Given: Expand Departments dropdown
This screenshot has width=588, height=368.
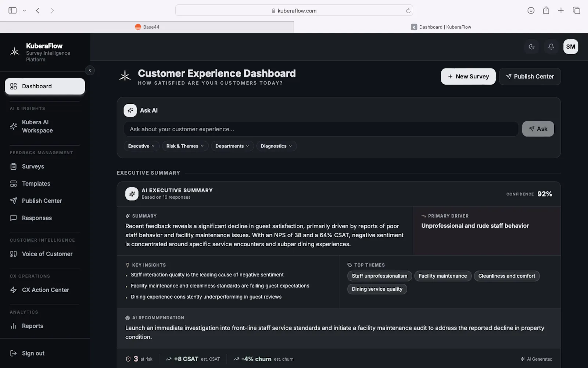Looking at the screenshot, I should coord(232,146).
